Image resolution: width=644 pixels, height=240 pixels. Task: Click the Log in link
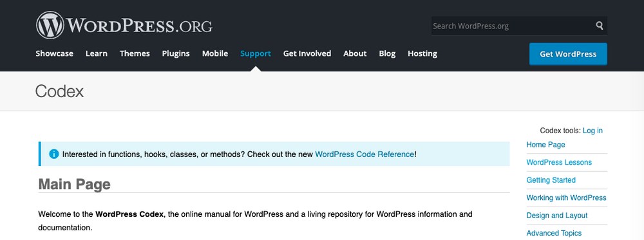click(x=592, y=131)
